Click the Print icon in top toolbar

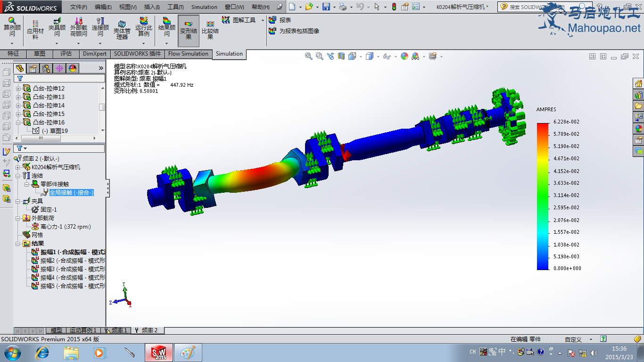coord(343,7)
